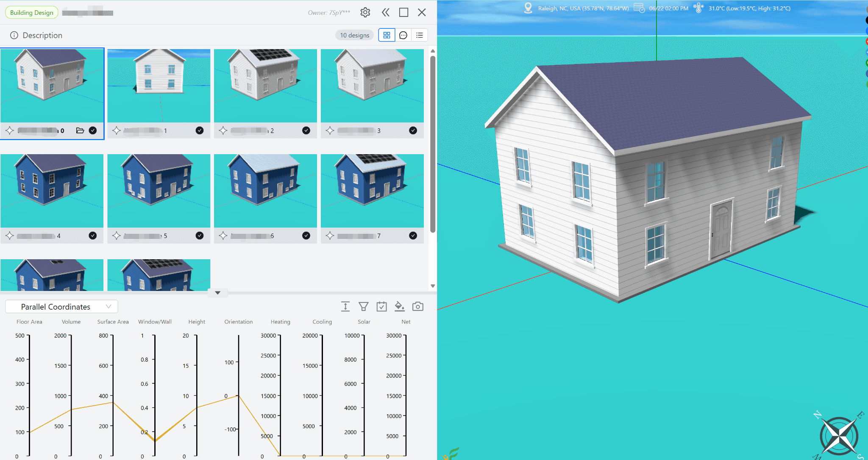The width and height of the screenshot is (868, 460).
Task: Collapse the gallery with the down triangle handle
Action: click(217, 293)
